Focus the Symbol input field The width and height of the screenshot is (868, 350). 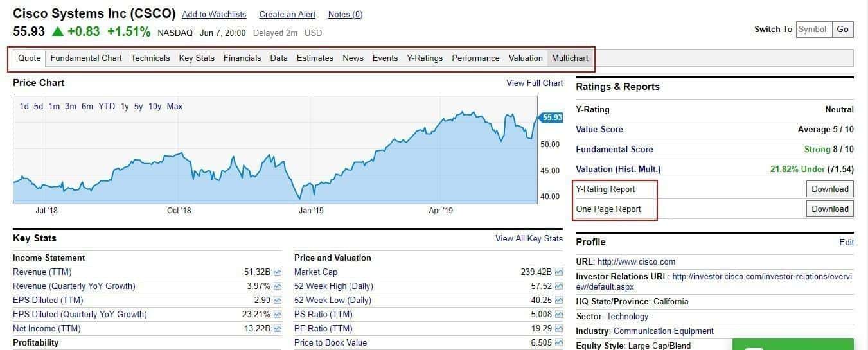click(813, 29)
